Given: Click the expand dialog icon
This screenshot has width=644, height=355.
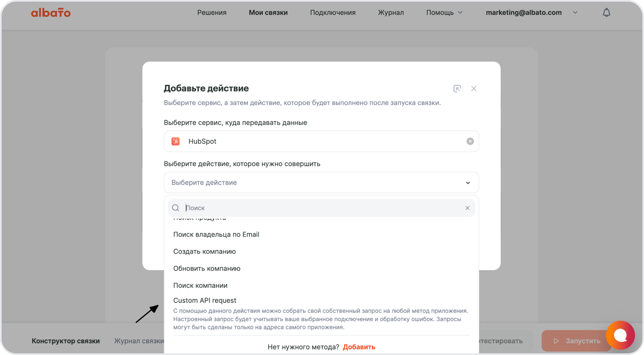Looking at the screenshot, I should coord(457,88).
